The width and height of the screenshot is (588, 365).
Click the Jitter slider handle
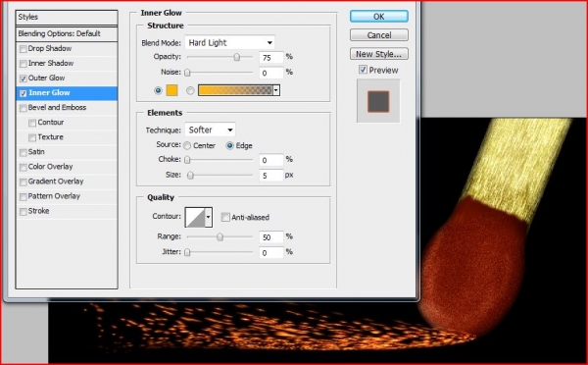point(187,252)
